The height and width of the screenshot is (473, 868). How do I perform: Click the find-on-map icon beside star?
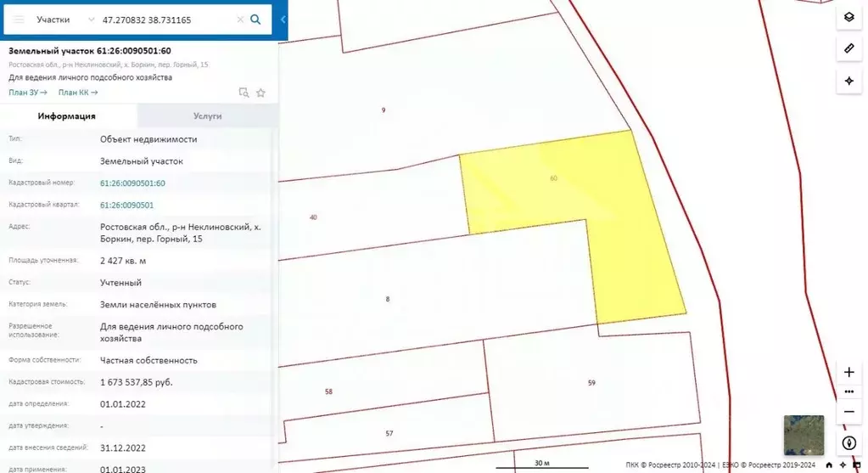point(244,93)
